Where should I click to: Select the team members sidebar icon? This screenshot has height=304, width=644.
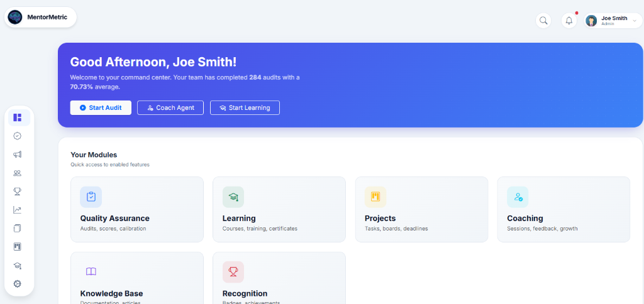pyautogui.click(x=18, y=173)
